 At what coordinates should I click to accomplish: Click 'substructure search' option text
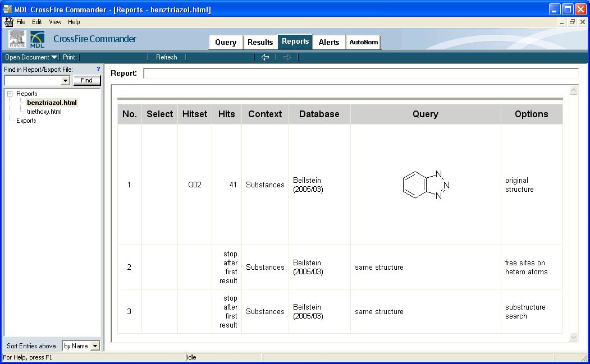[x=525, y=312]
